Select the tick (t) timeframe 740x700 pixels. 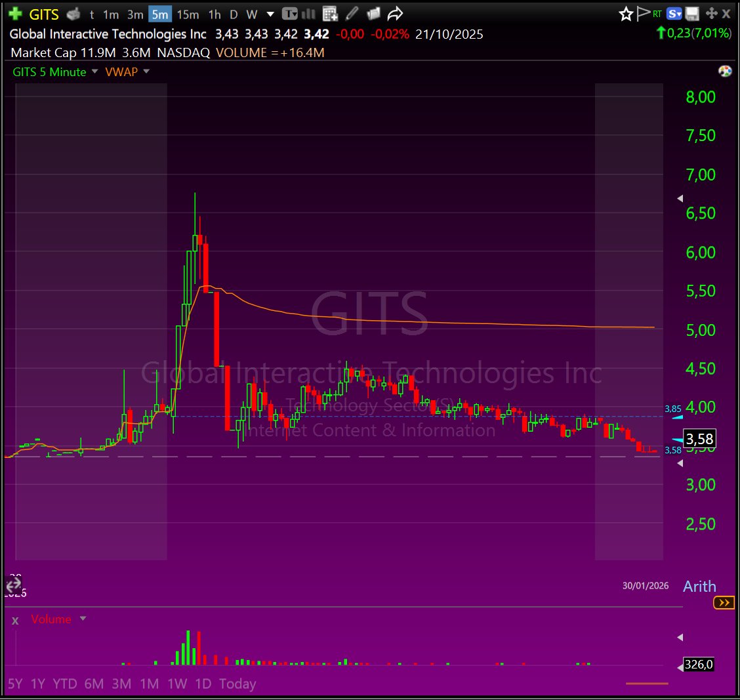tap(92, 14)
